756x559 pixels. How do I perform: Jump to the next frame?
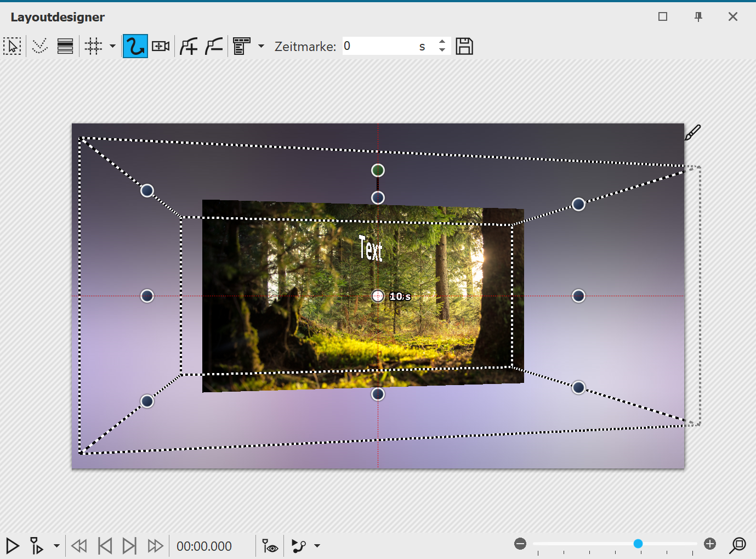pos(130,546)
